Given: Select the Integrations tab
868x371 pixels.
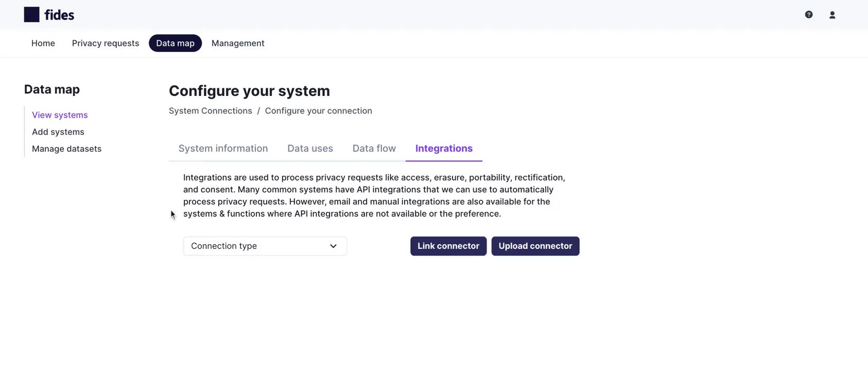Looking at the screenshot, I should pyautogui.click(x=444, y=148).
